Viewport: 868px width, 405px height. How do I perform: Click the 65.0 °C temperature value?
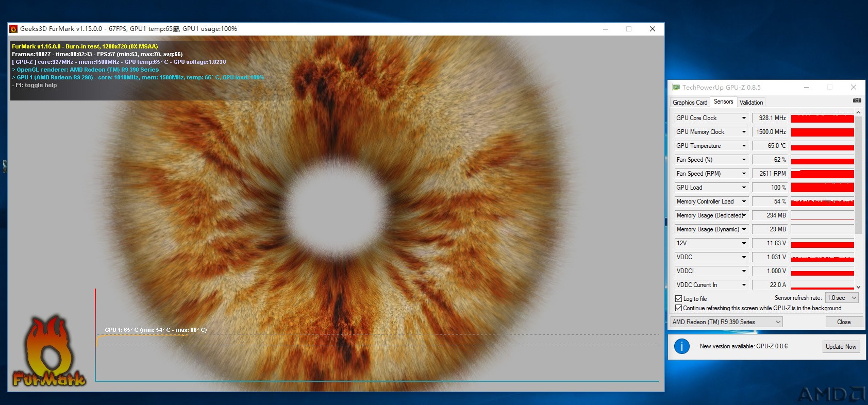770,146
